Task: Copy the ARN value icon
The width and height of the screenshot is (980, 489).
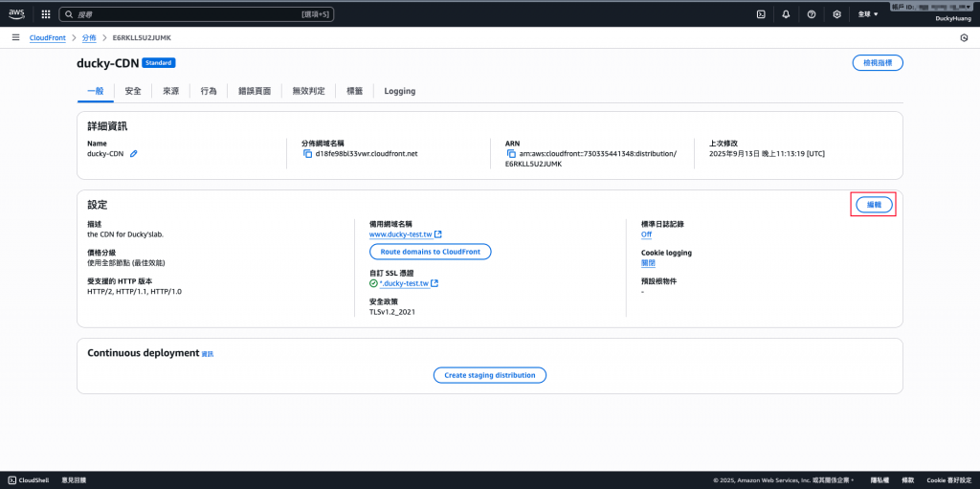Action: (x=511, y=153)
